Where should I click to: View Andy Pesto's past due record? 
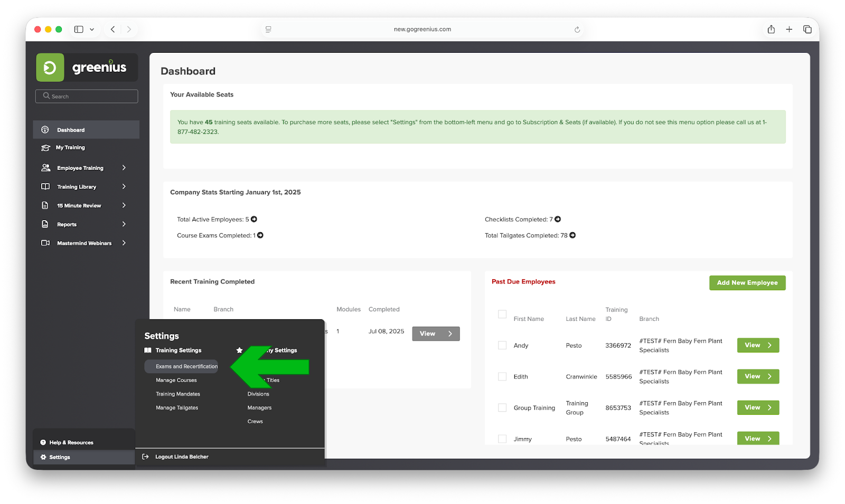click(758, 346)
